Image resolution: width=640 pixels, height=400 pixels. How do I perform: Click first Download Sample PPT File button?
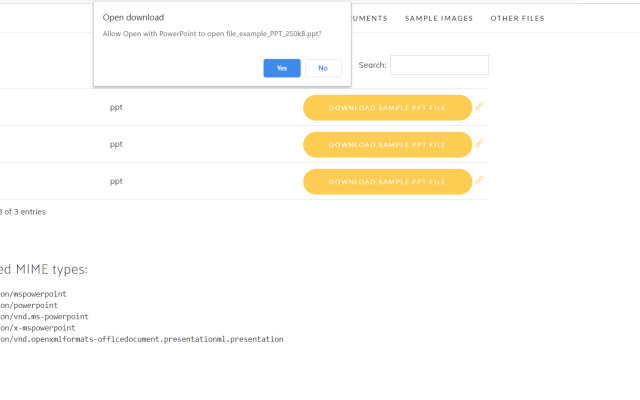[x=387, y=107]
